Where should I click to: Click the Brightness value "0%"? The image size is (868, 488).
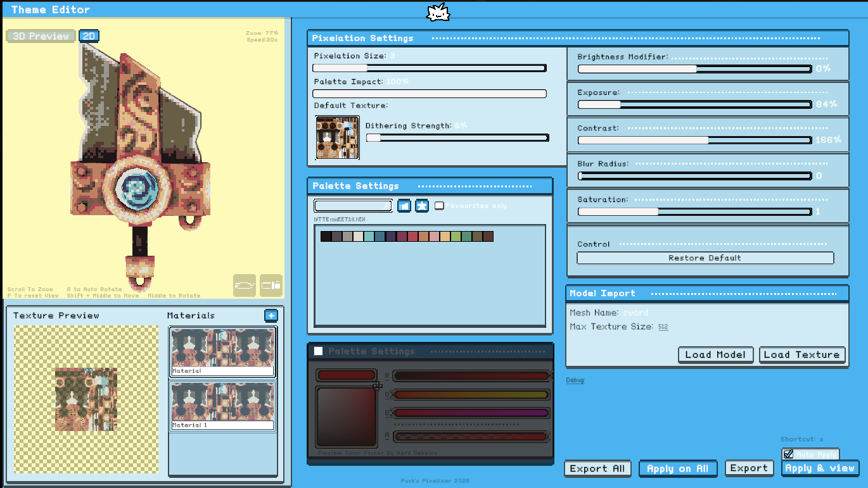pos(823,68)
